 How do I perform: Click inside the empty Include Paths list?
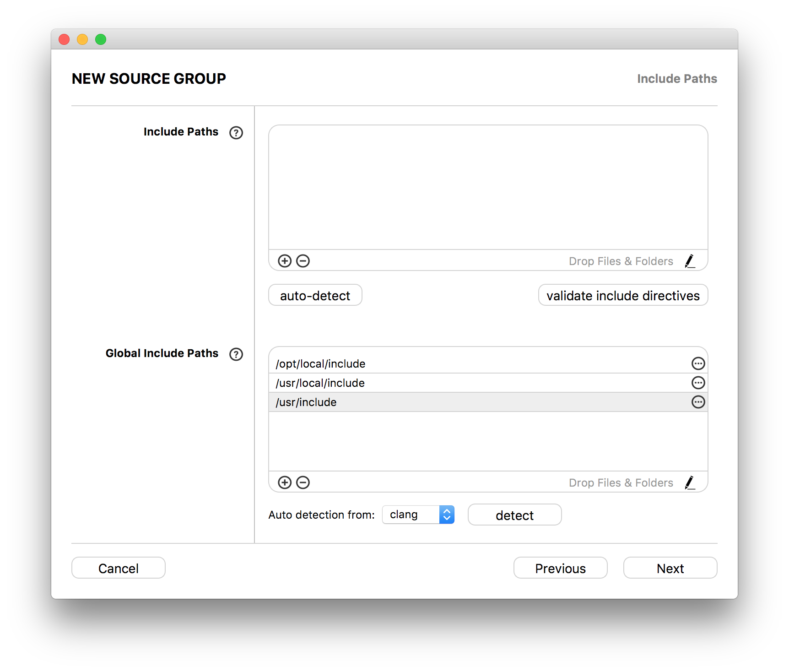click(x=488, y=188)
